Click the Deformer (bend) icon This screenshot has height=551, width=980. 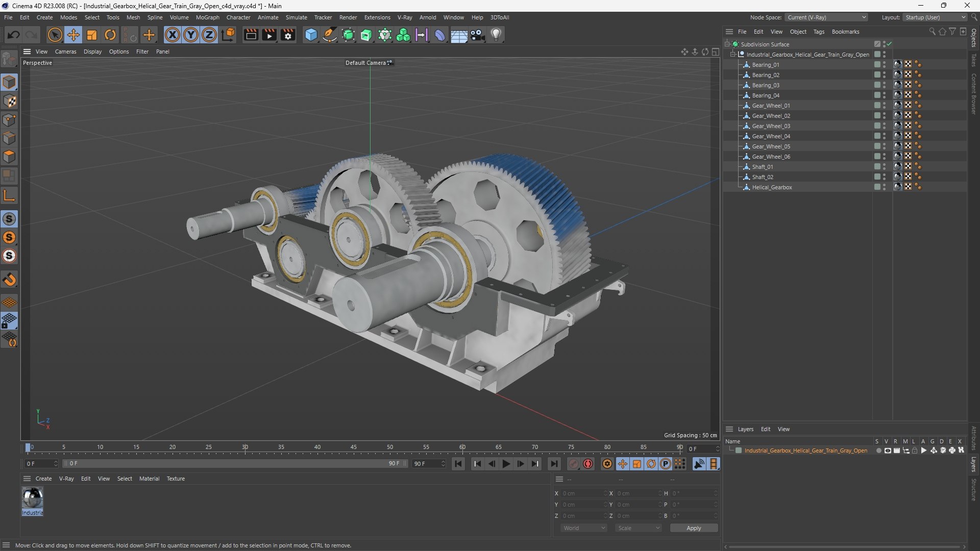click(x=440, y=35)
